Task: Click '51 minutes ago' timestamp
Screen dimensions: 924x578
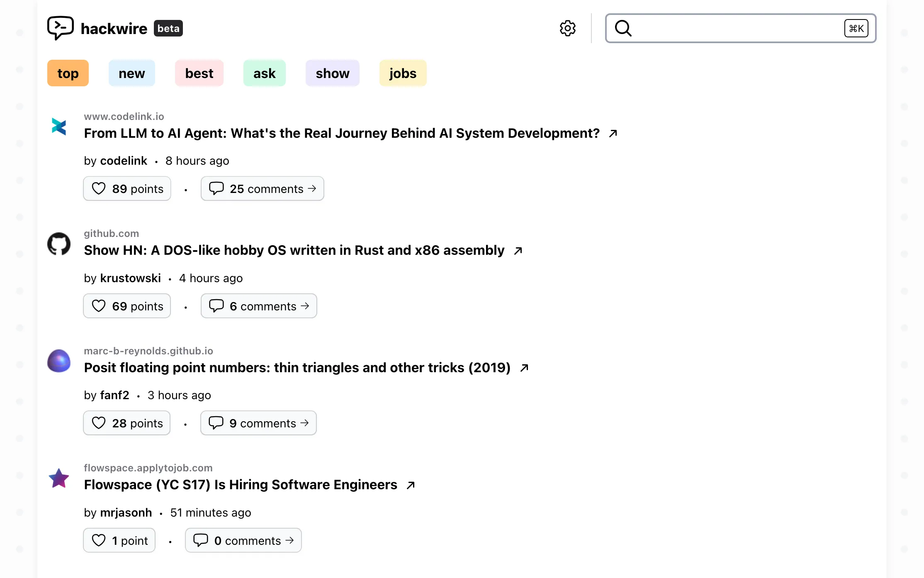Action: pos(211,512)
